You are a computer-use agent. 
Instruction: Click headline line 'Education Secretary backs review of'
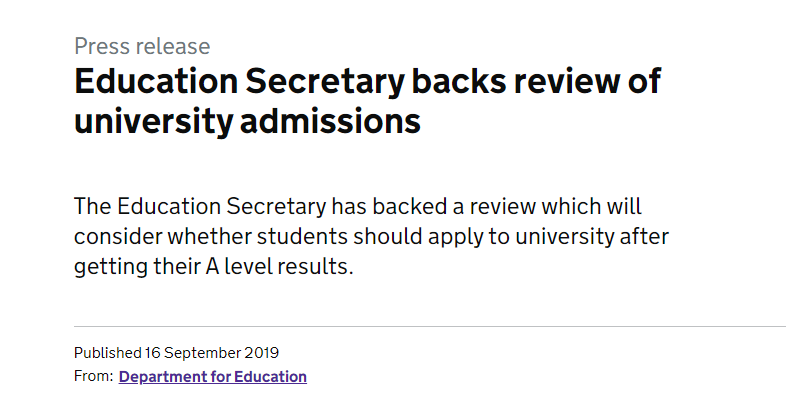[367, 81]
